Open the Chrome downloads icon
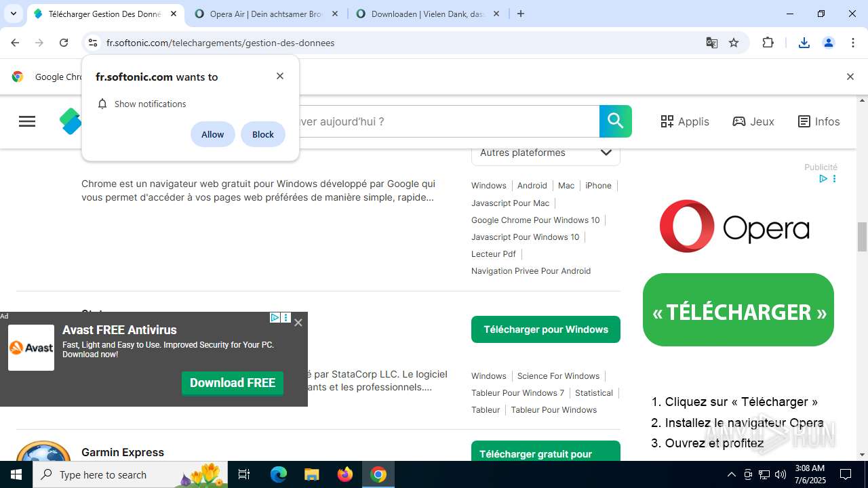The width and height of the screenshot is (868, 488). (804, 43)
